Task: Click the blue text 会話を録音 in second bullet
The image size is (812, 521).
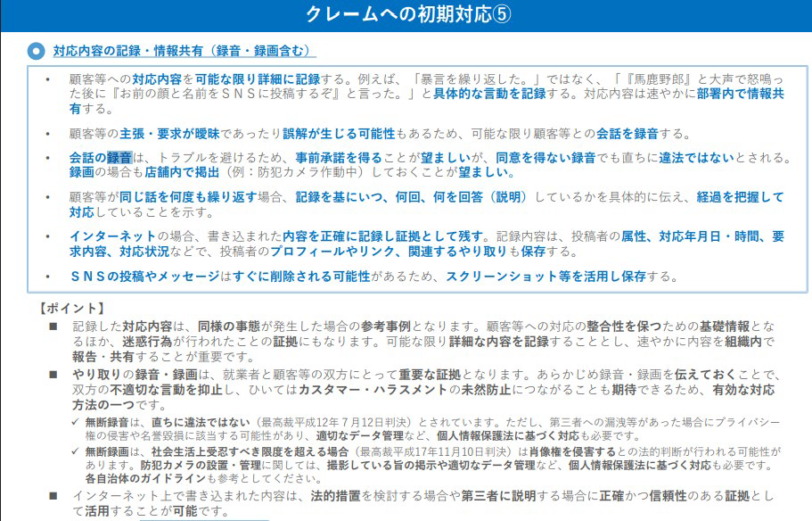Action: 627,134
